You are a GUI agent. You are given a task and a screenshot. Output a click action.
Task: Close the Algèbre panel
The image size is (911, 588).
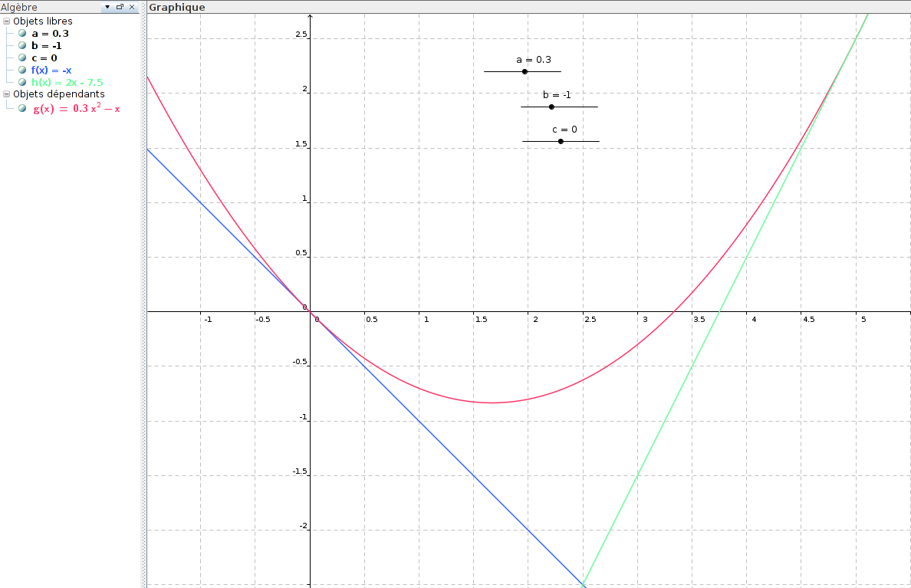point(132,7)
